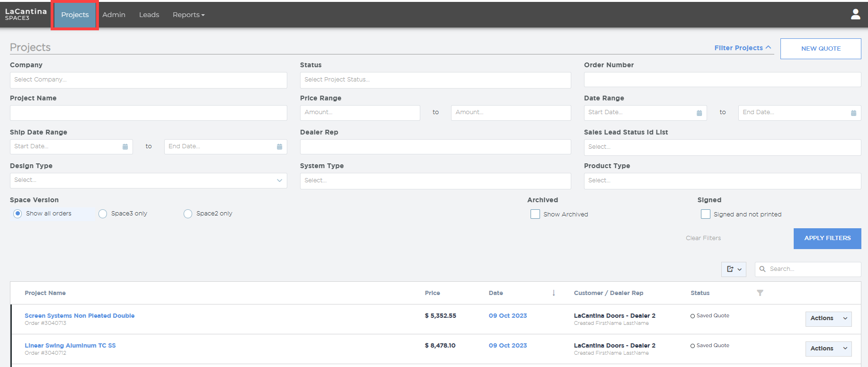
Task: Click the APPLY FILTERS button
Action: point(827,238)
